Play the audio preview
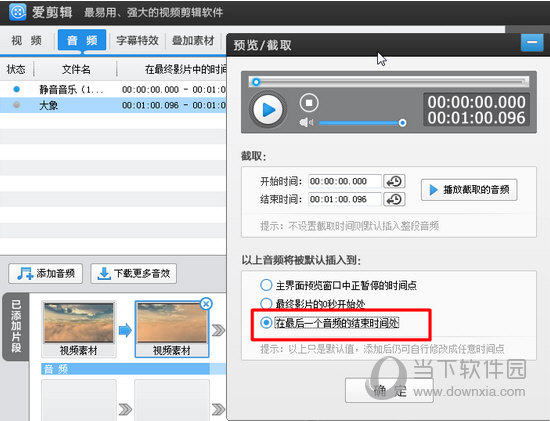 point(268,109)
